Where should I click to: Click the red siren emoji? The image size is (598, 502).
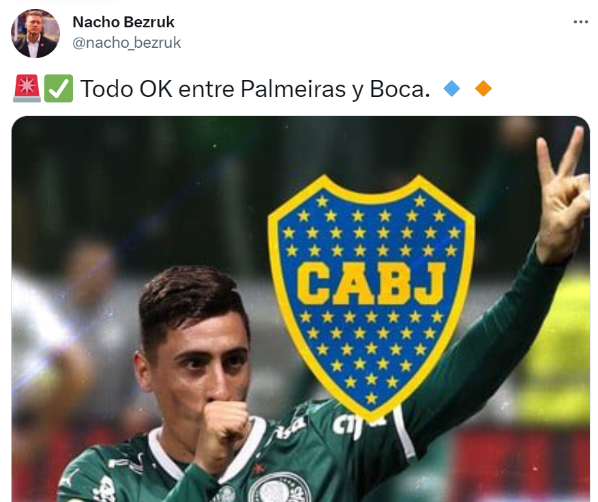tap(27, 88)
